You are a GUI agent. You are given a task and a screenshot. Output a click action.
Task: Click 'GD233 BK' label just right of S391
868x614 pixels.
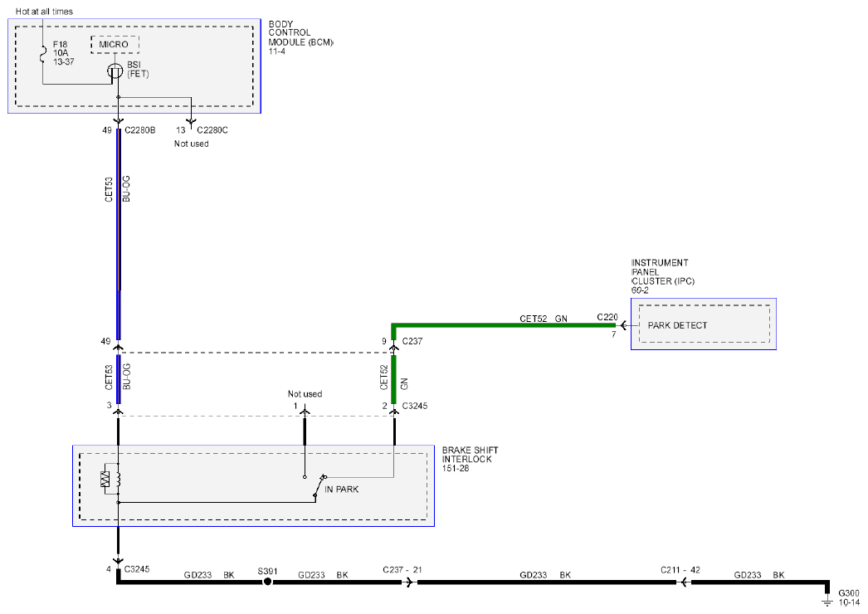pos(324,575)
